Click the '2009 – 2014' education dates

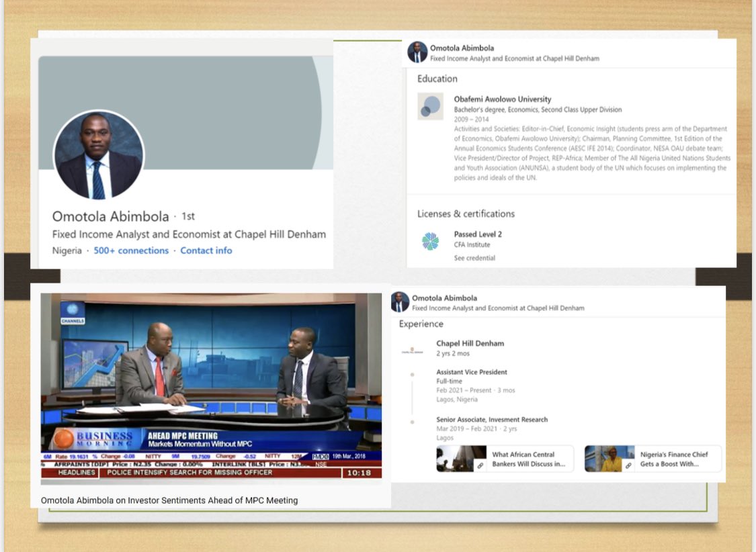(471, 120)
